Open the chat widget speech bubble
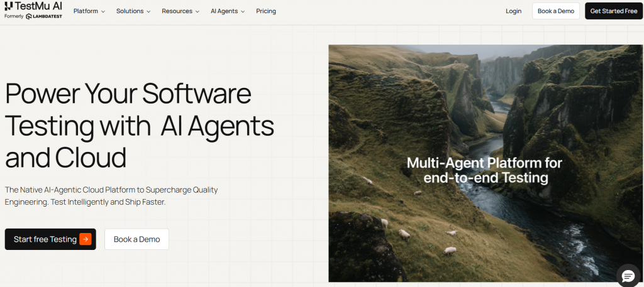Image resolution: width=644 pixels, height=287 pixels. click(x=628, y=275)
